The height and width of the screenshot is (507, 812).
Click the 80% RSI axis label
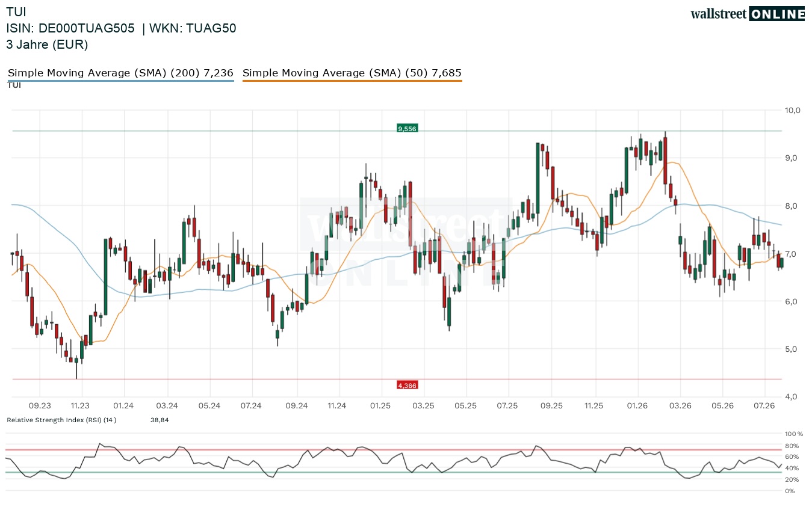coord(792,446)
